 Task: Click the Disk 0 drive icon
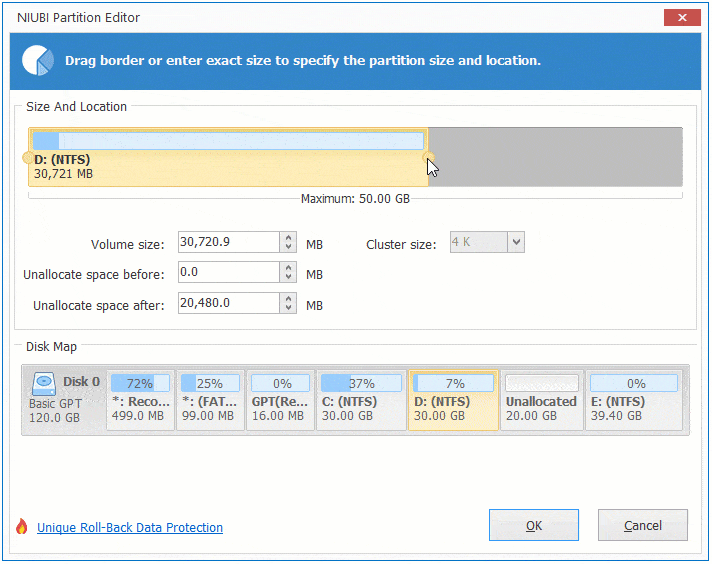click(44, 384)
